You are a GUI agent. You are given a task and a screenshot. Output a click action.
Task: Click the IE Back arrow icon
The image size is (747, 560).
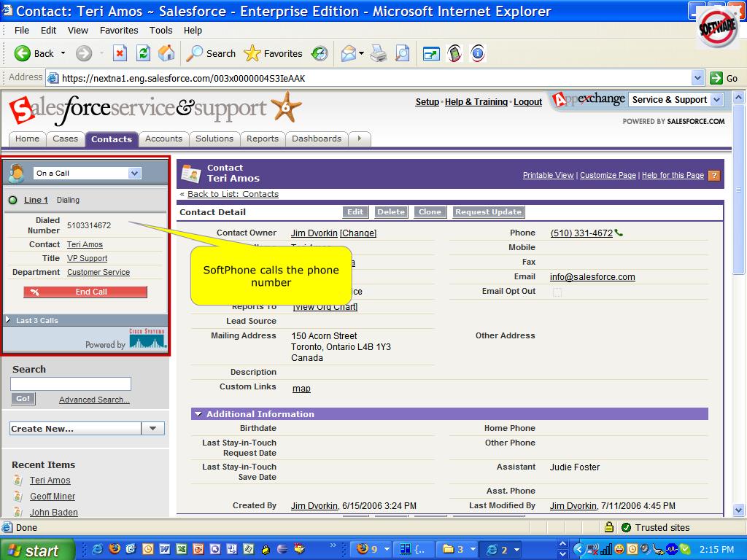pos(22,53)
